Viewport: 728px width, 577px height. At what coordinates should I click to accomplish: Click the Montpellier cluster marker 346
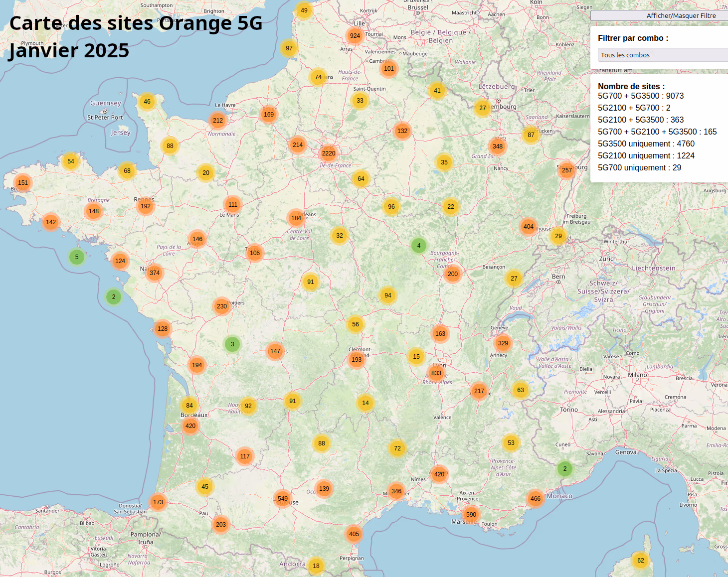(x=396, y=491)
